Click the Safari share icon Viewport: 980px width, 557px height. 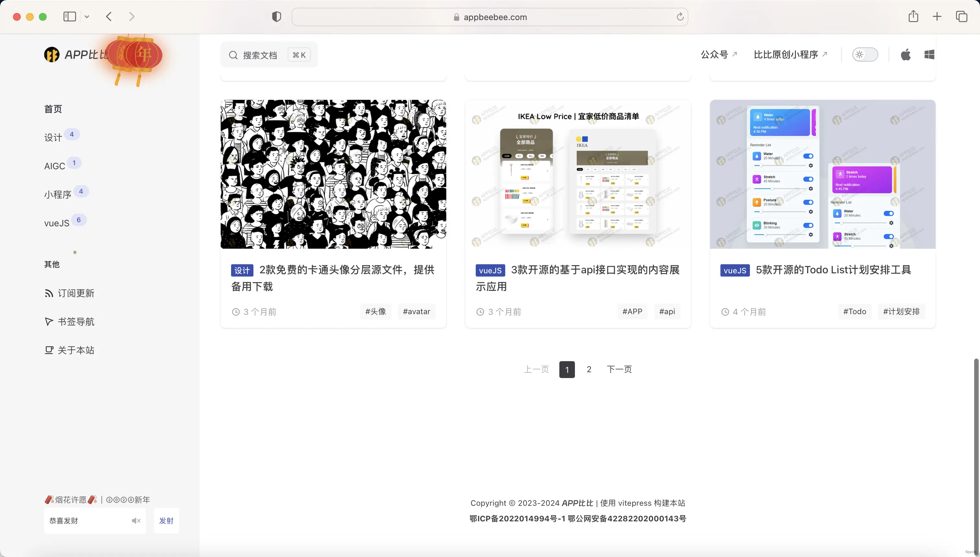click(x=914, y=17)
